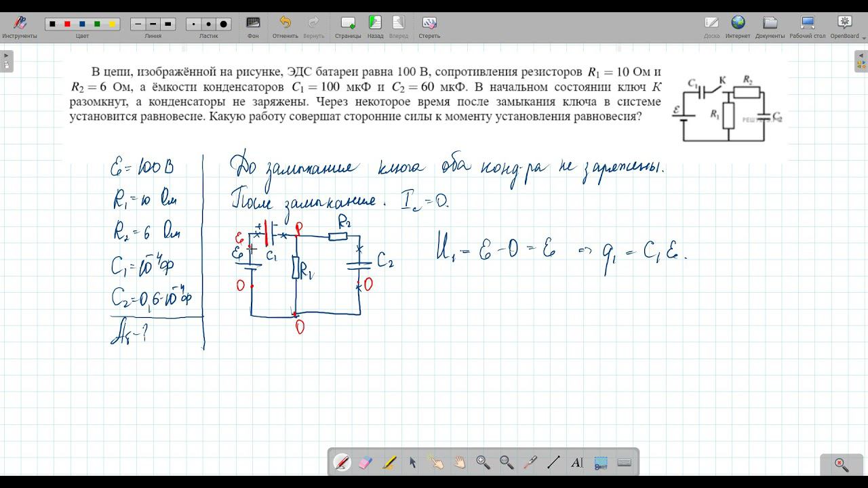Choose the yellow pen color
The width and height of the screenshot is (868, 488).
[x=112, y=24]
